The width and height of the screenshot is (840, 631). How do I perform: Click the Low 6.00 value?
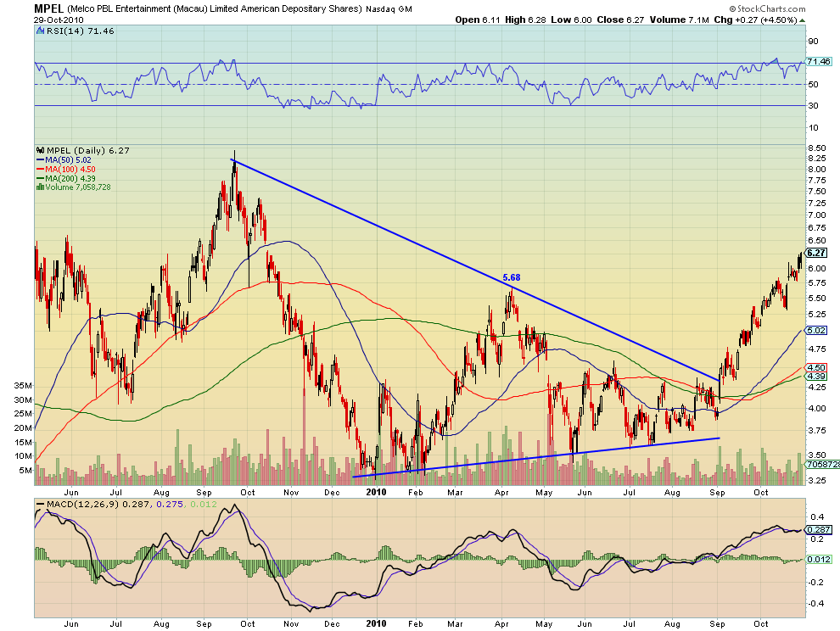[571, 20]
